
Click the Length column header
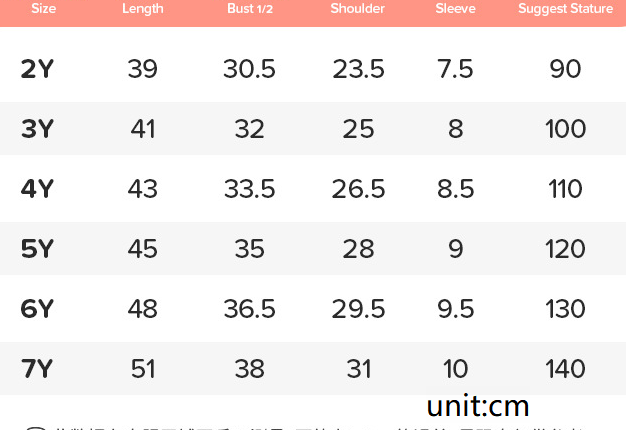(143, 9)
